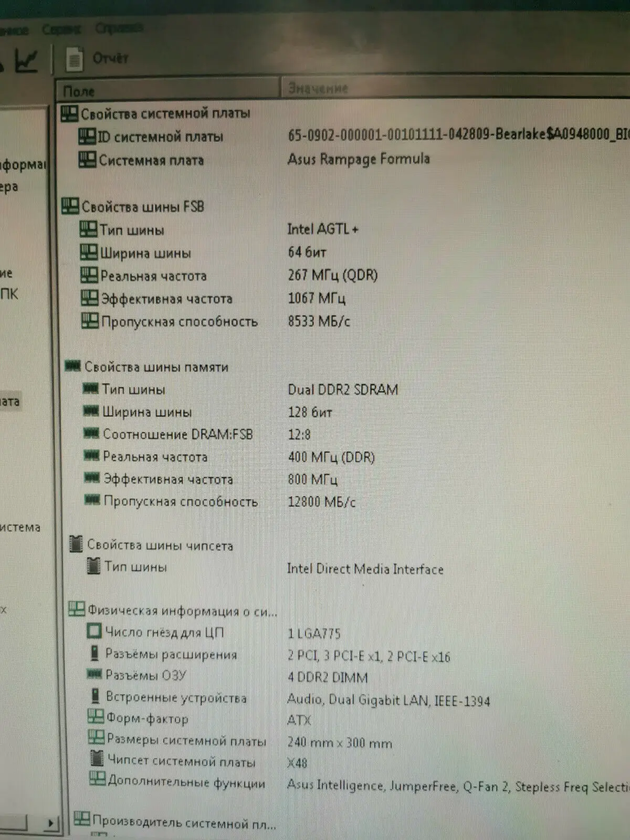Sort by the Значение column header
Screen dimensions: 630x840
[x=455, y=88]
